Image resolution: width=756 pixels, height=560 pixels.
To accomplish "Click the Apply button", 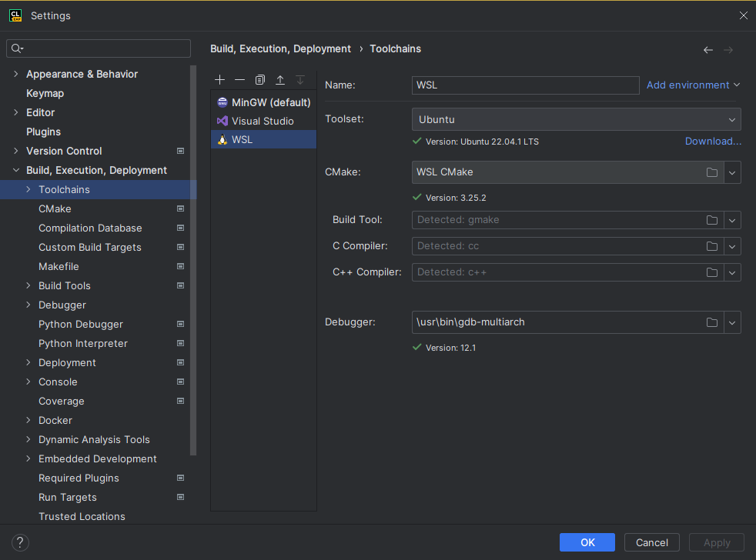I will (x=717, y=542).
